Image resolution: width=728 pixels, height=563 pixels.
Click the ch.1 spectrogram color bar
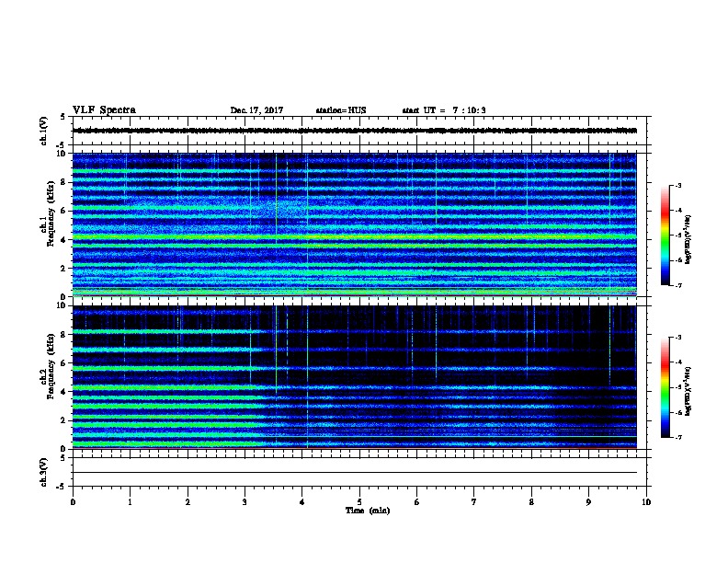tap(665, 236)
